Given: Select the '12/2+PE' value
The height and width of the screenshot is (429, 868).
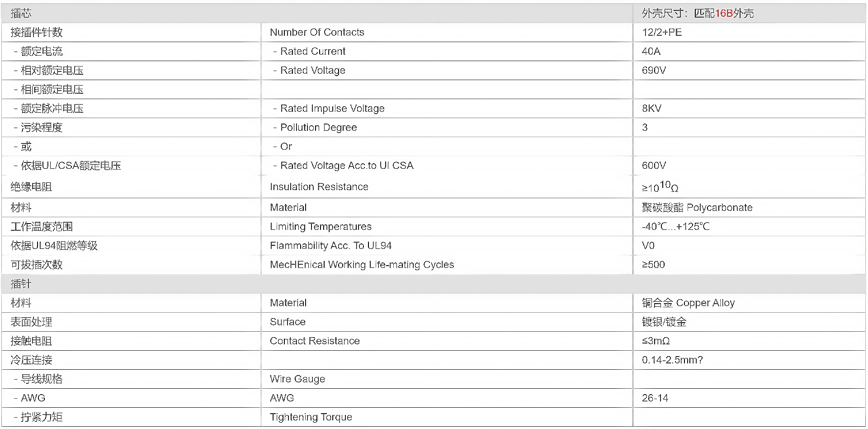Looking at the screenshot, I should (662, 32).
